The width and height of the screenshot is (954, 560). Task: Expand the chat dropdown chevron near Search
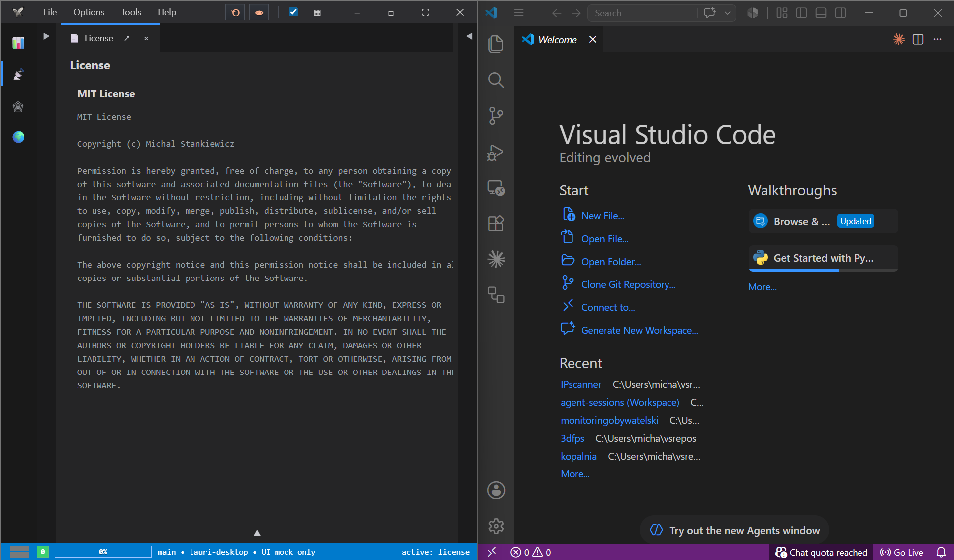pyautogui.click(x=727, y=13)
